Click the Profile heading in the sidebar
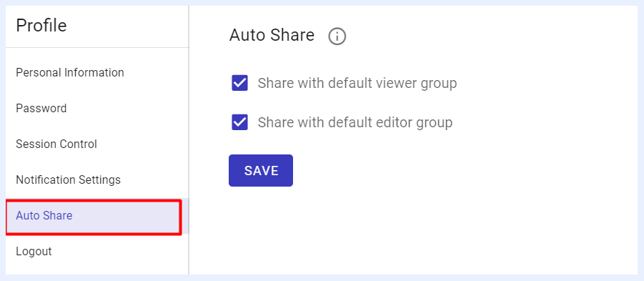 (41, 26)
